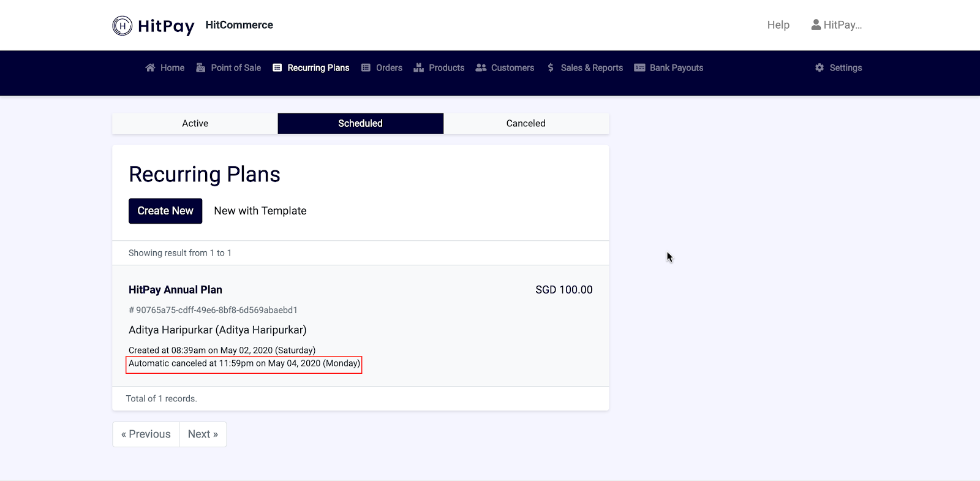Click the Created at 08:39am text
The width and height of the screenshot is (980, 481).
(x=222, y=350)
